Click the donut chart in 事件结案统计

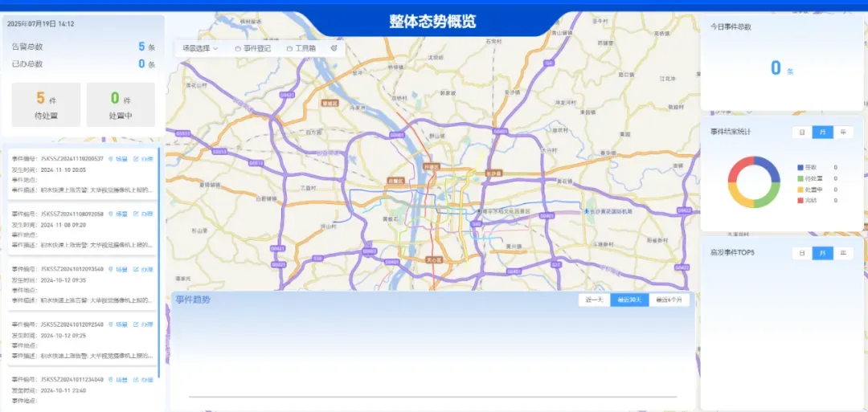point(753,182)
